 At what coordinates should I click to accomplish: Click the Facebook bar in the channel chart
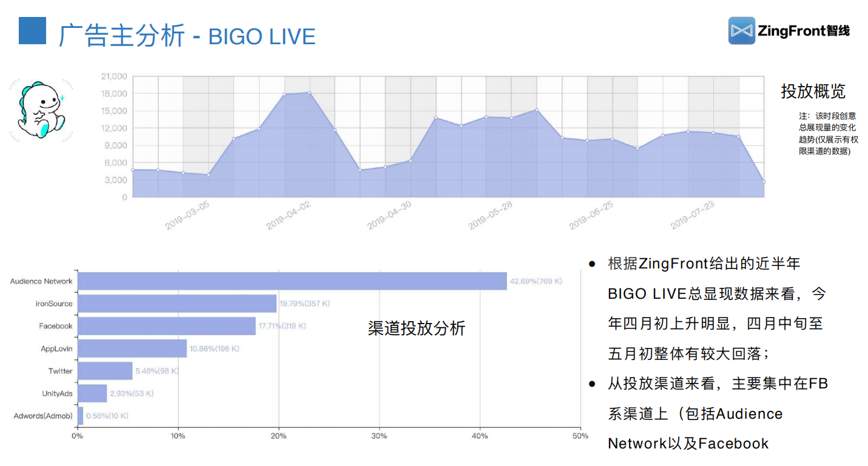tap(167, 326)
